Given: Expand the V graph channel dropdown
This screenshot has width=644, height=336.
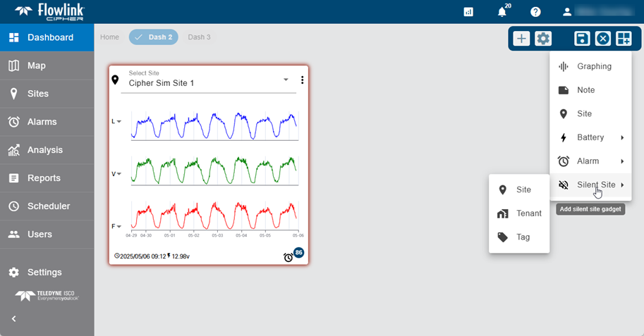Looking at the screenshot, I should [115, 173].
